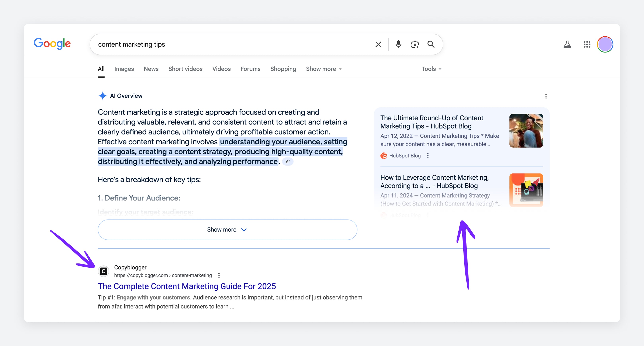Click the Copyblogger favicon
Viewport: 644px width, 346px height.
104,271
